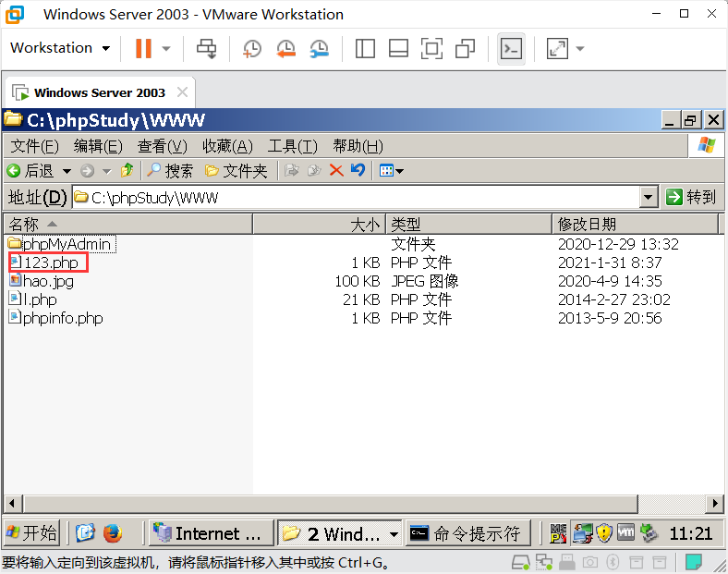The height and width of the screenshot is (574, 728).
Task: Launch Firefox from quick launch
Action: point(113,533)
